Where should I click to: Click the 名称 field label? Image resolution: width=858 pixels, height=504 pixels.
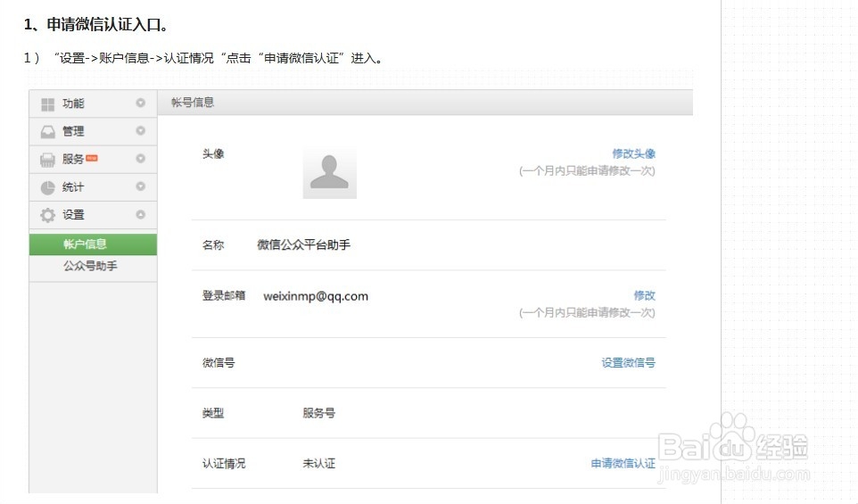tap(213, 244)
